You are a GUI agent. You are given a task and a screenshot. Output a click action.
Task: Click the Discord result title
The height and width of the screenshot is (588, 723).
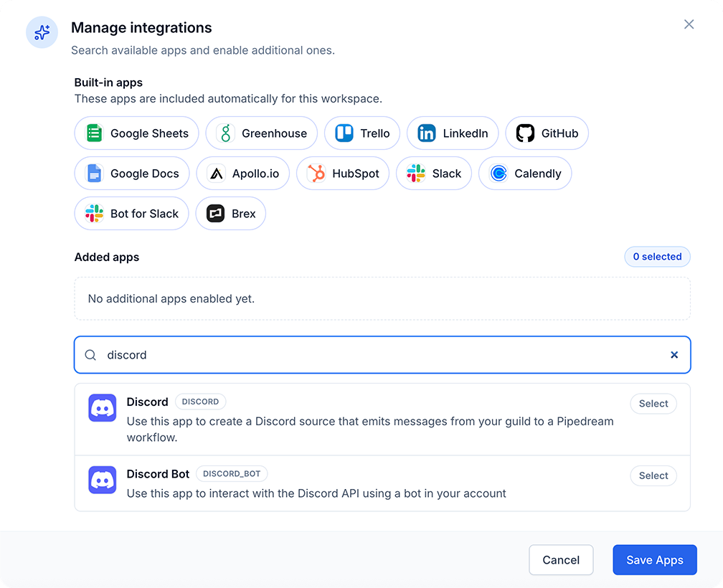[148, 402]
